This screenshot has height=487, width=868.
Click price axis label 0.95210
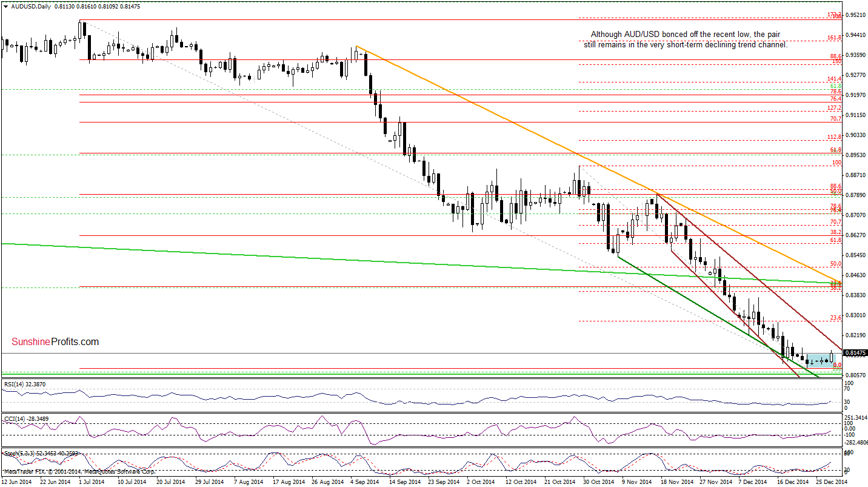pos(855,15)
